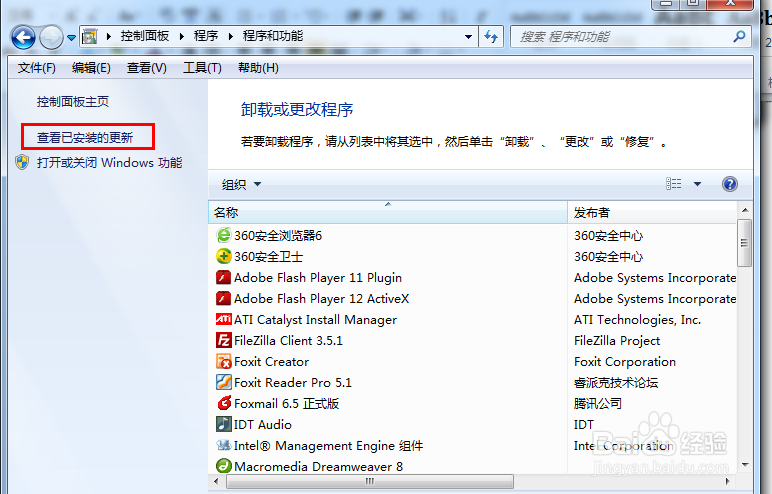The image size is (772, 494).
Task: Click the horizontal scrollbar thumb
Action: click(x=370, y=481)
